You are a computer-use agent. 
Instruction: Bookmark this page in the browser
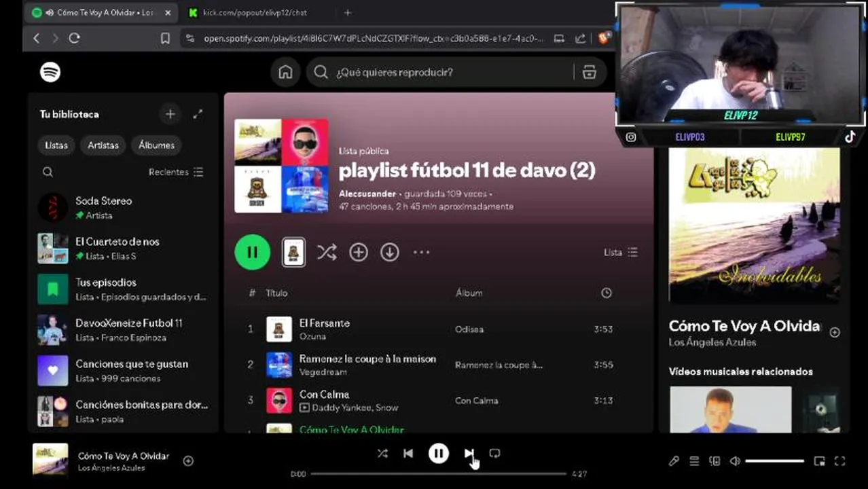(x=165, y=39)
